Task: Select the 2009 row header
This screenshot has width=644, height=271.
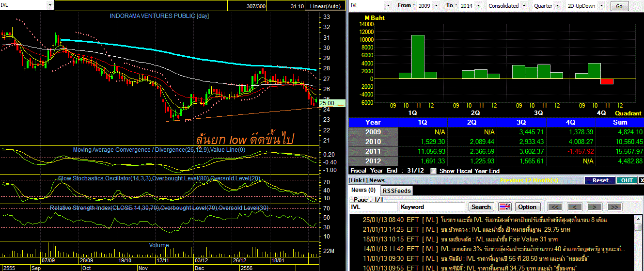Action: coord(373,132)
